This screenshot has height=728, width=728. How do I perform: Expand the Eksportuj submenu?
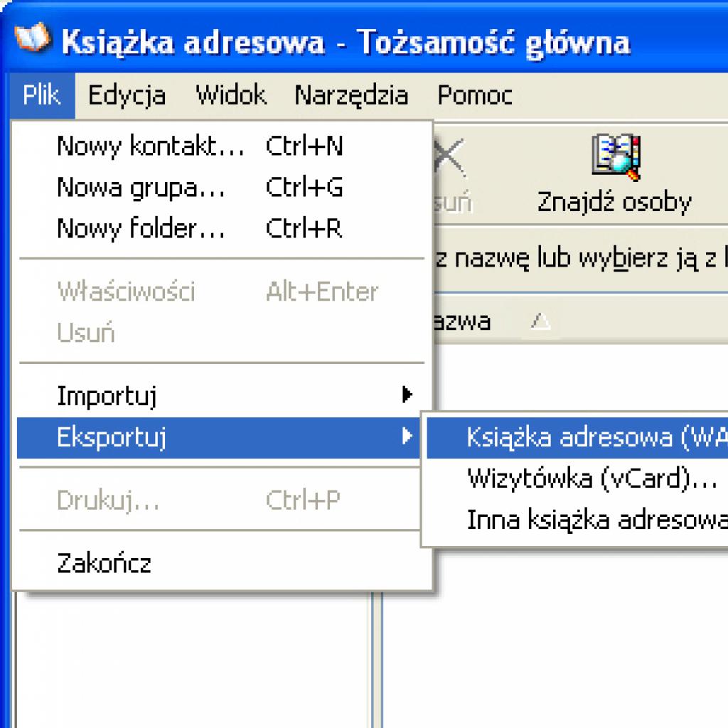[x=220, y=437]
